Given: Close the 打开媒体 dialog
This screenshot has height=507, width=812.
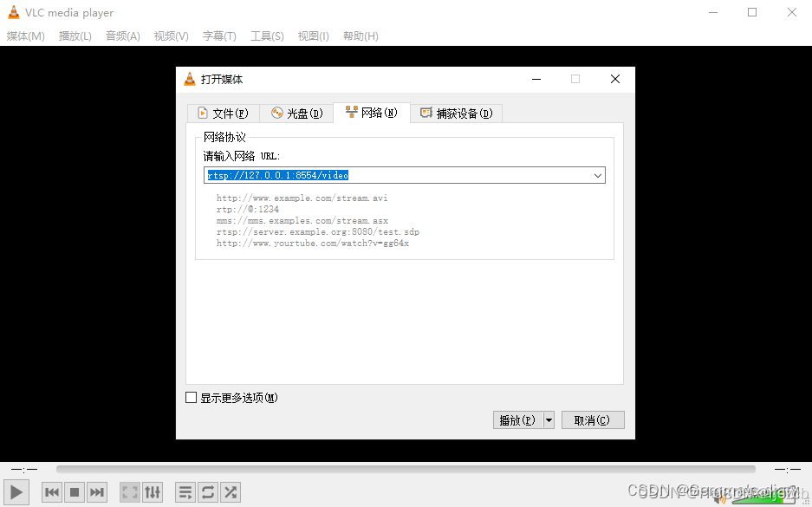Looking at the screenshot, I should pyautogui.click(x=615, y=79).
